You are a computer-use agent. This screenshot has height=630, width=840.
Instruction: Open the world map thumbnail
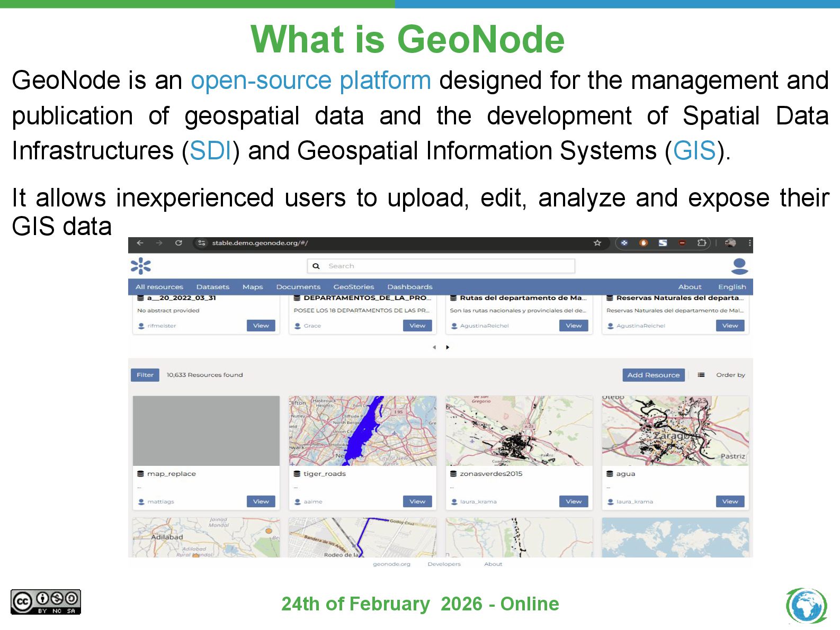click(x=675, y=537)
